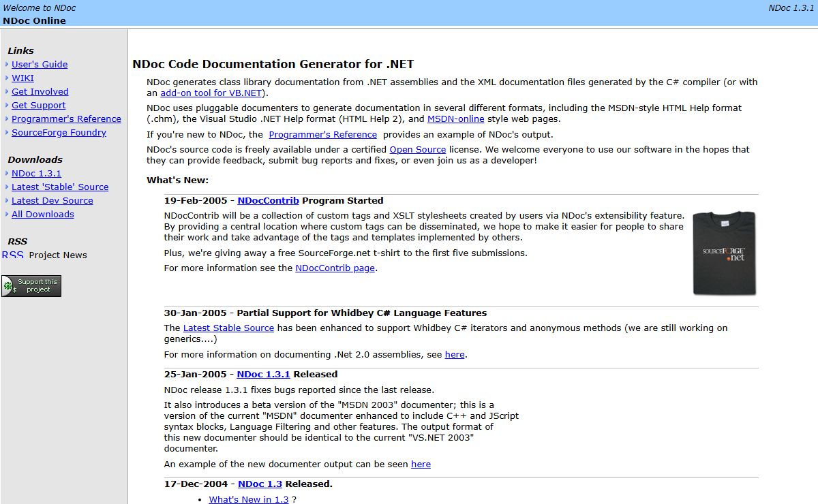
Task: Click the SourceForge.net t-shirt image
Action: click(724, 253)
